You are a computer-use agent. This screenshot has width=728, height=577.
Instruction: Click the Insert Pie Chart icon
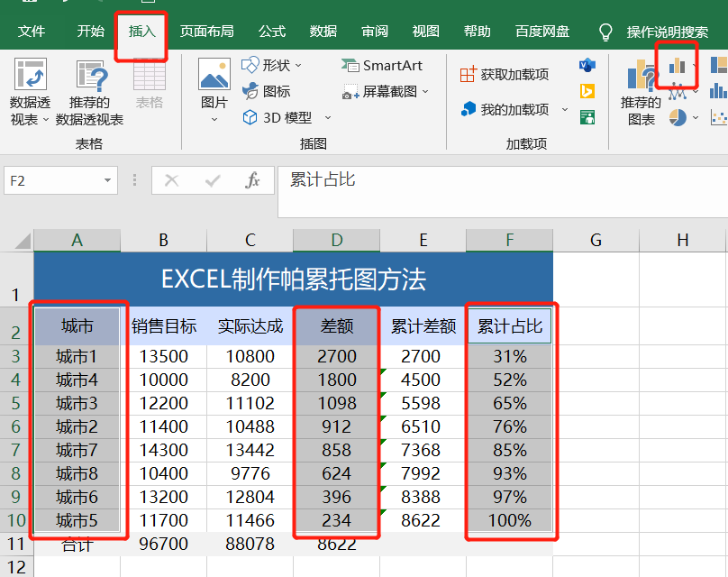(678, 117)
